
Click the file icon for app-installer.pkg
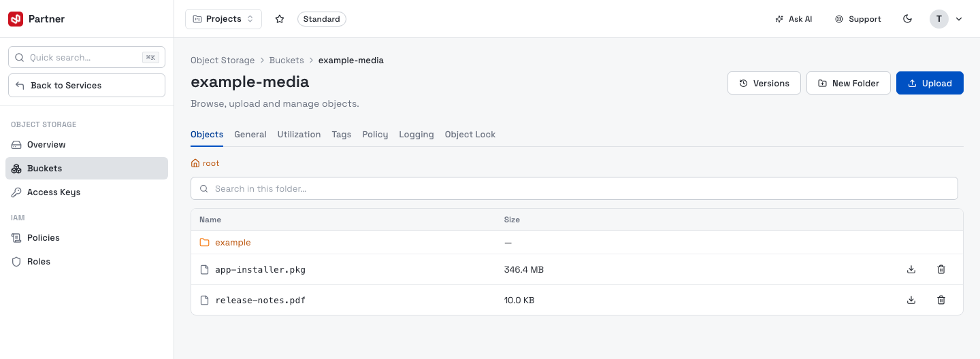click(x=204, y=270)
